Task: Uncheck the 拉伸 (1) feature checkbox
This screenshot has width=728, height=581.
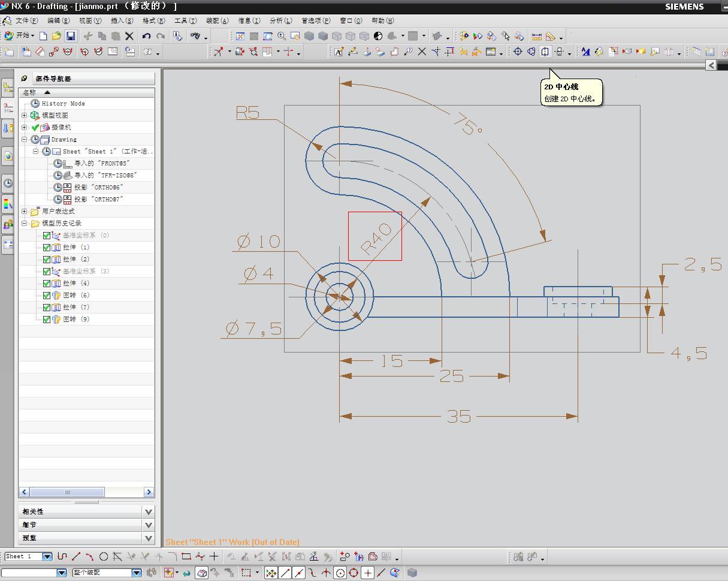Action: pos(47,247)
